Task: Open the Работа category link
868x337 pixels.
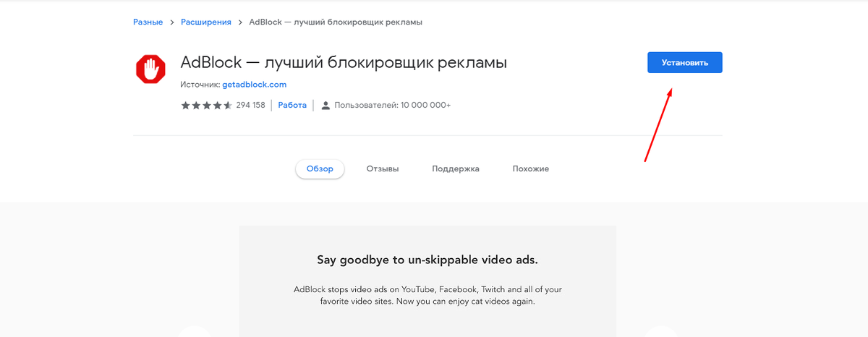Action: (x=292, y=106)
